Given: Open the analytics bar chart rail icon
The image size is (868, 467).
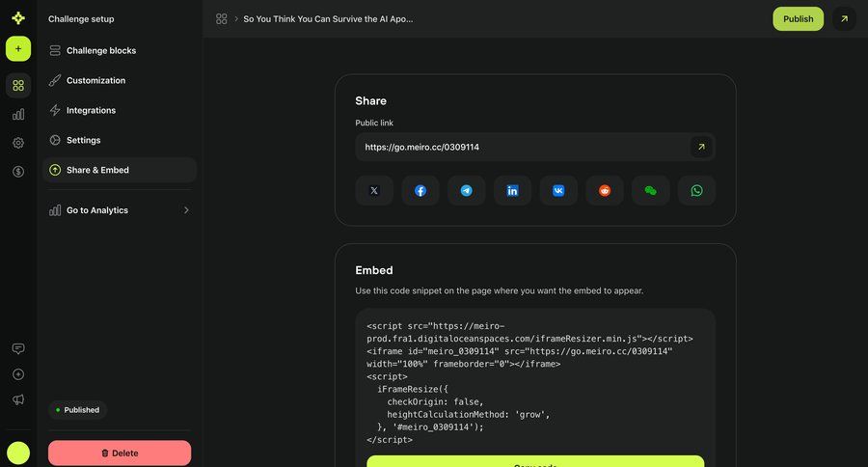Looking at the screenshot, I should click(18, 114).
